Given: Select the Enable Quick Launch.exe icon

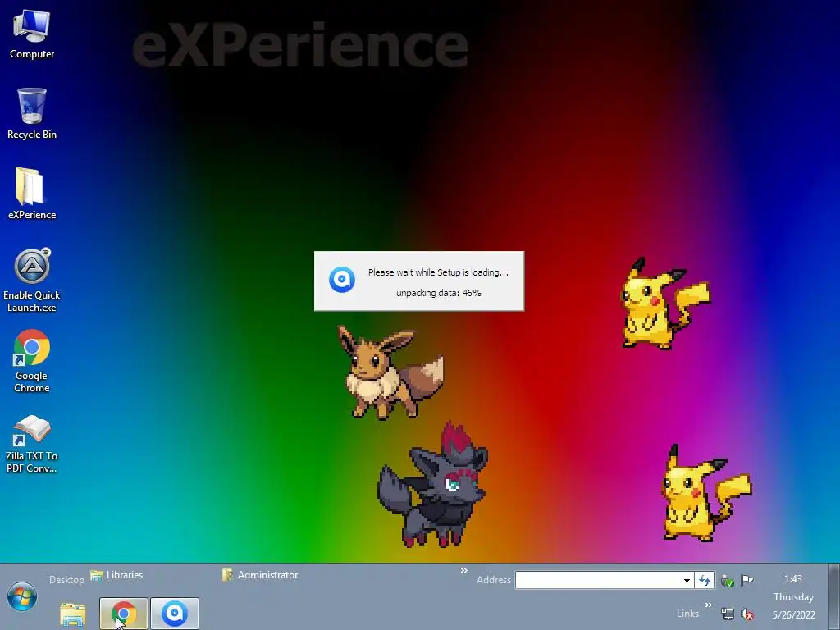Looking at the screenshot, I should [x=32, y=281].
